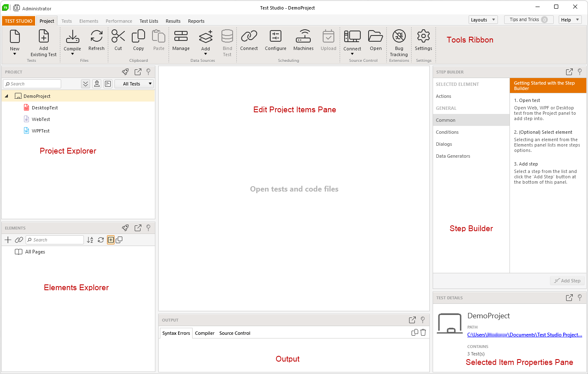Image resolution: width=588 pixels, height=374 pixels.
Task: Expand the Compile dropdown arrow
Action: [x=72, y=54]
